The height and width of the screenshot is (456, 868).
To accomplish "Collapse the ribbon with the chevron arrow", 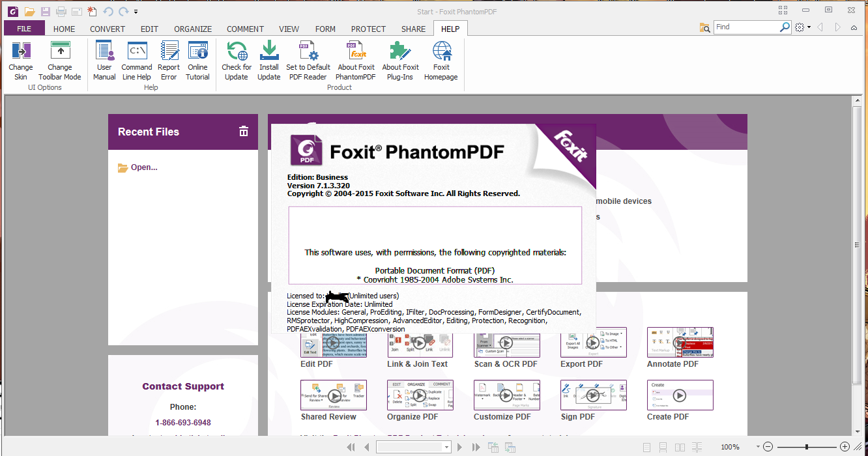I will (x=853, y=29).
